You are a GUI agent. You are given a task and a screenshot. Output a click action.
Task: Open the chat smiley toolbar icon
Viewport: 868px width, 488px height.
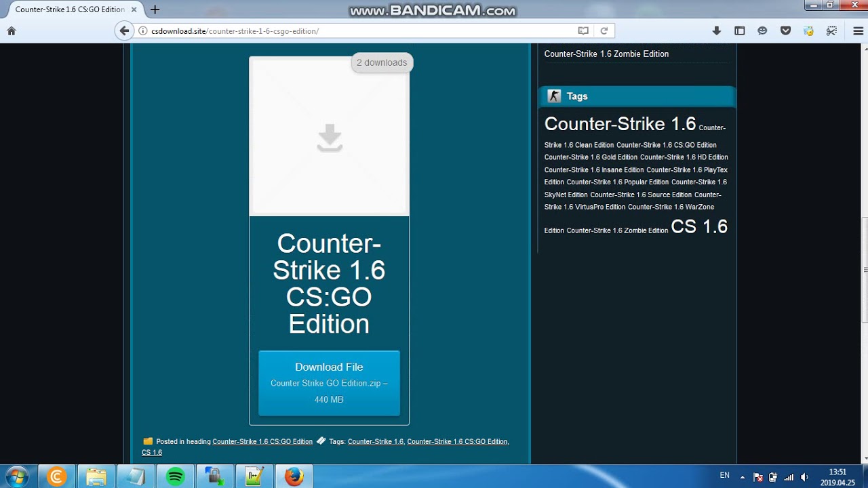click(x=762, y=30)
